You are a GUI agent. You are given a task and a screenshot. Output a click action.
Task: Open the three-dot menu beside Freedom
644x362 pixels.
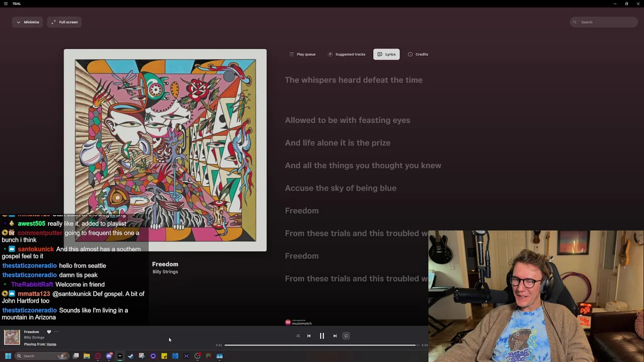[56, 332]
